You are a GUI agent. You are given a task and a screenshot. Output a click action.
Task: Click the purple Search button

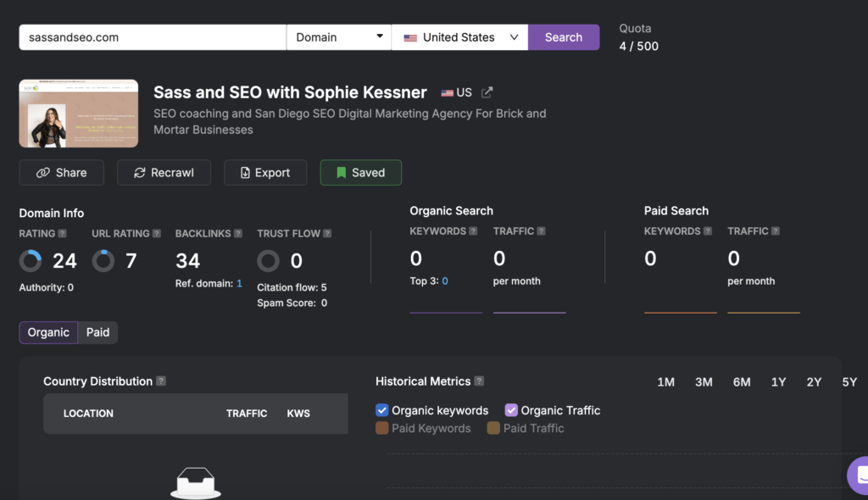click(564, 37)
